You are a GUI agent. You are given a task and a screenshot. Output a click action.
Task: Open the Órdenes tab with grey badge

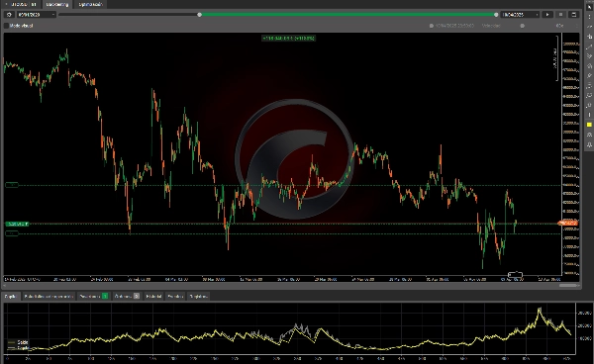coord(127,297)
